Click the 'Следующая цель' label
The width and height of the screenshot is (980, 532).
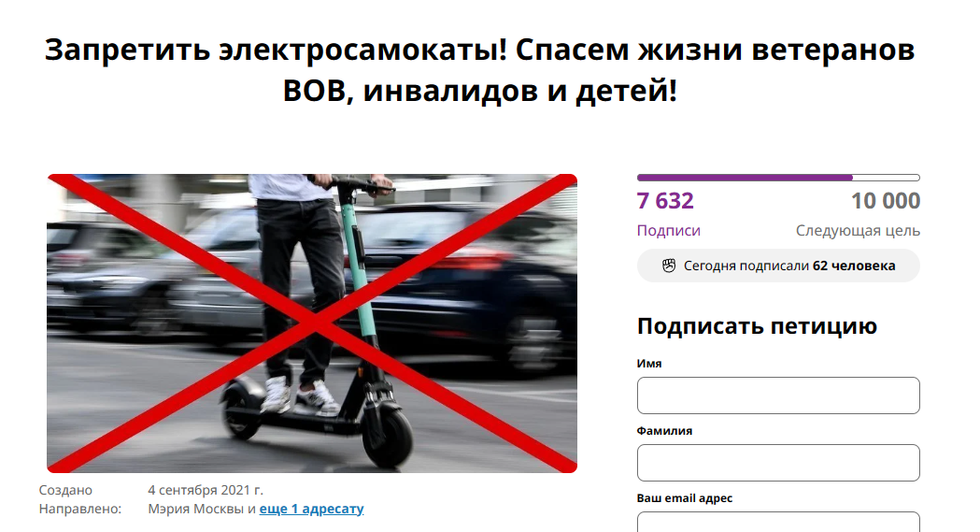click(858, 231)
